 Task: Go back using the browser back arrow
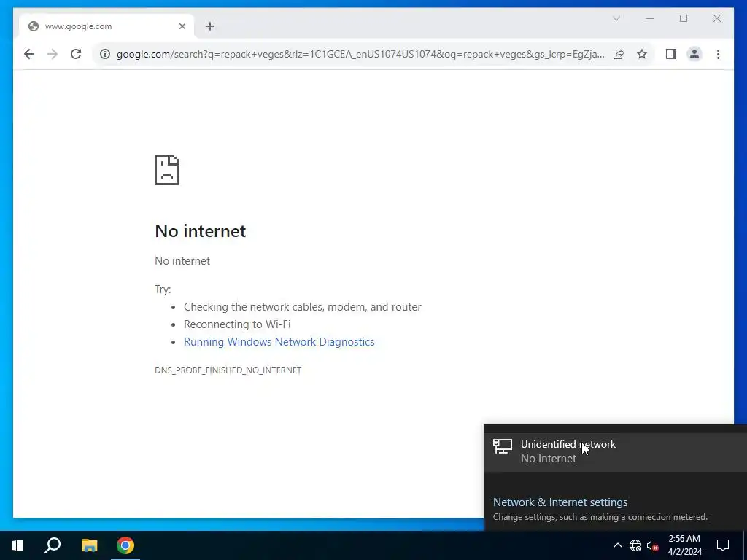click(29, 54)
